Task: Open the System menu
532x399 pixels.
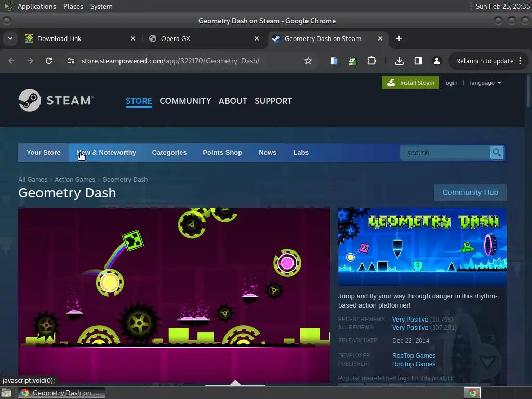Action: point(101,6)
